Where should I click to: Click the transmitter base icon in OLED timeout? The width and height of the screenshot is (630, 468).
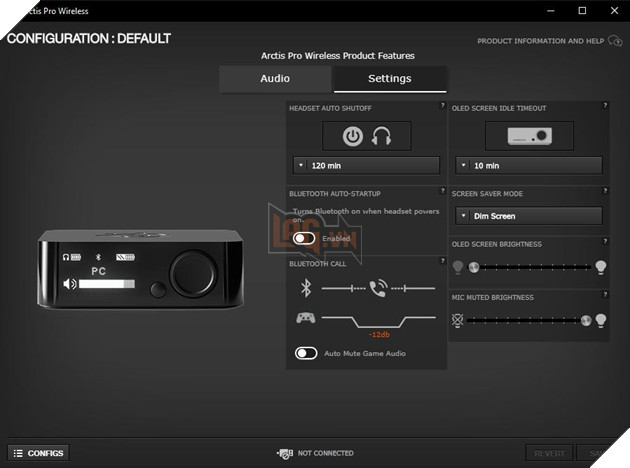coord(530,136)
